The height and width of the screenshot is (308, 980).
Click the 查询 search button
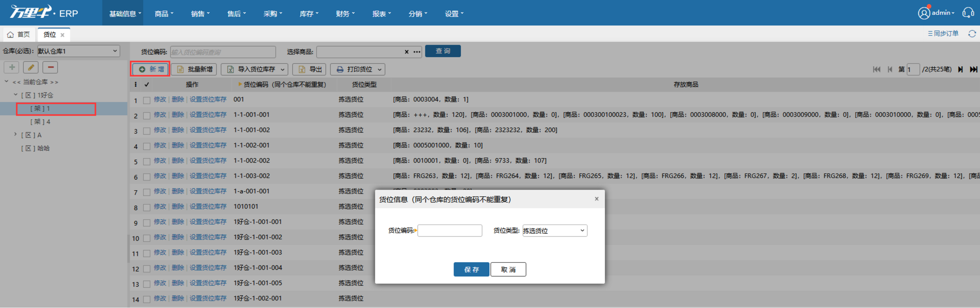[x=443, y=51]
